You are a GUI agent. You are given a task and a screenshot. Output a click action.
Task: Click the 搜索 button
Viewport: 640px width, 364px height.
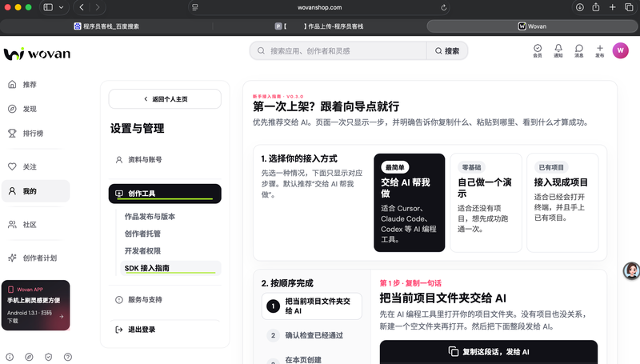coord(447,51)
